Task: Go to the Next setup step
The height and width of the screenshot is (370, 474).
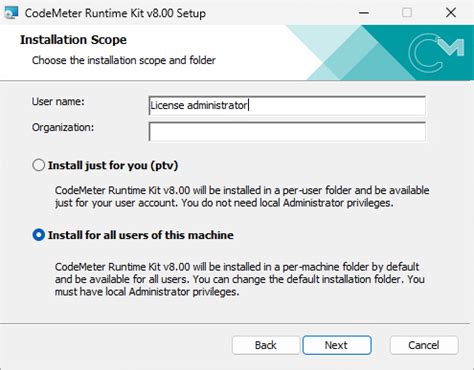Action: point(337,345)
